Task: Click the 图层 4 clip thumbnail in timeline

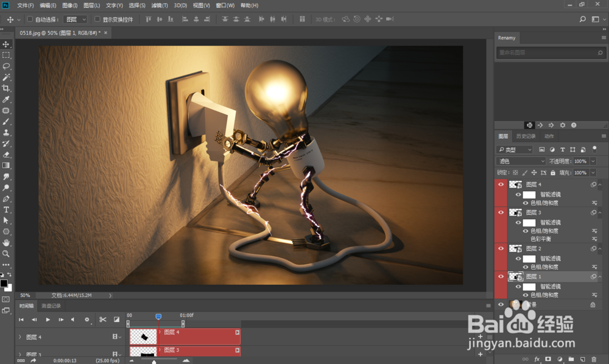Action: click(x=143, y=337)
